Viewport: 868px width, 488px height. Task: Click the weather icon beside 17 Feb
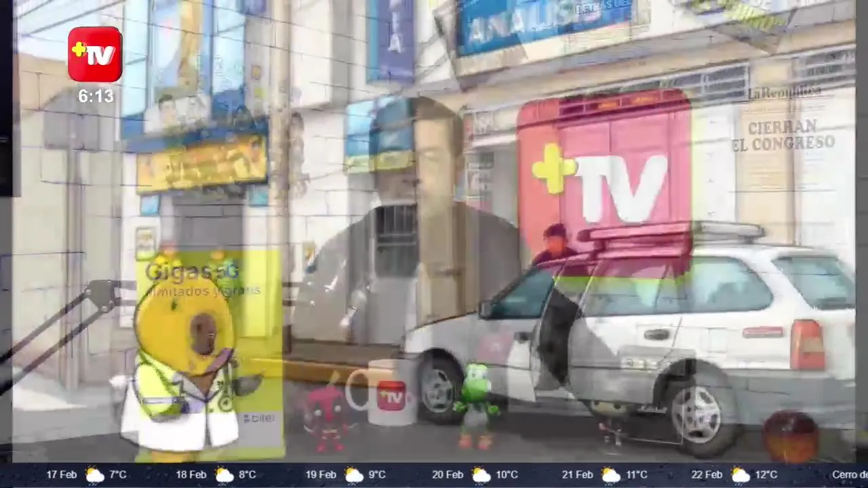point(94,475)
